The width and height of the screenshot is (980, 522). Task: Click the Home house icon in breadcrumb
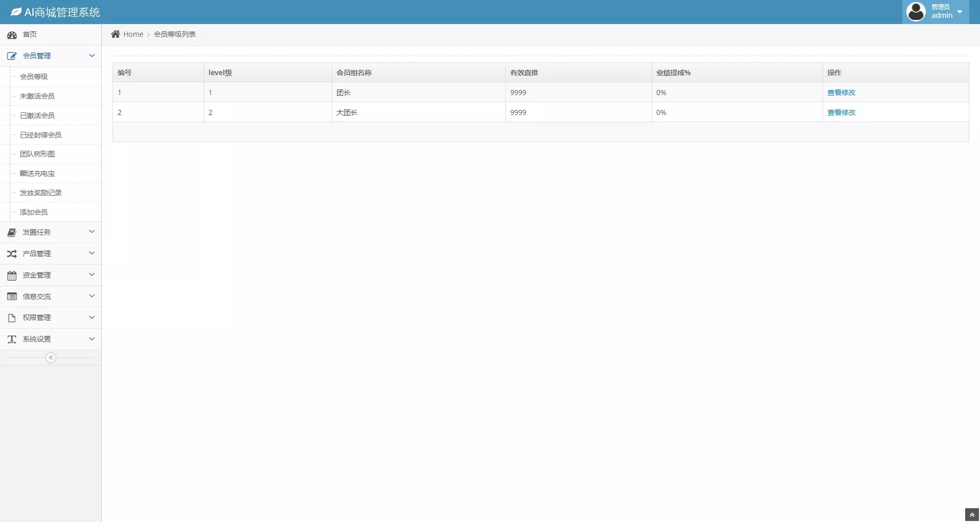pyautogui.click(x=115, y=34)
